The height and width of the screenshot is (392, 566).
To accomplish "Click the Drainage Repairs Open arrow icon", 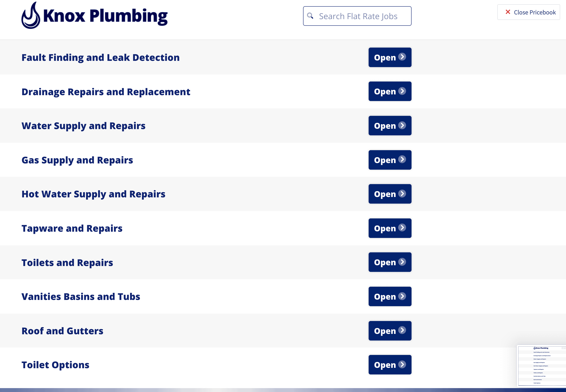I will tap(402, 91).
